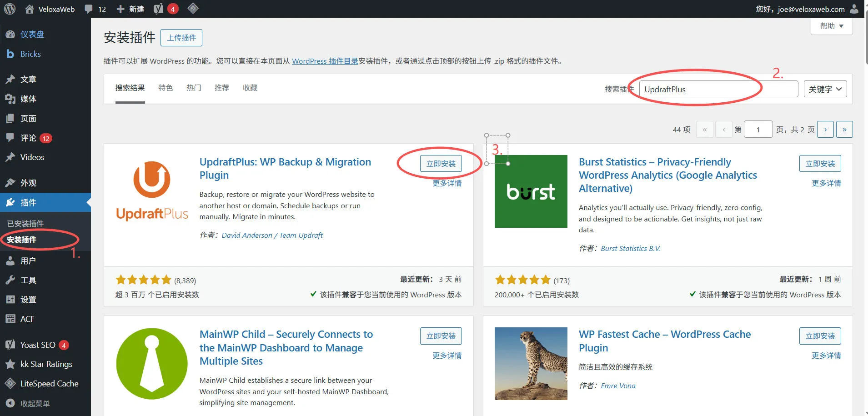Image resolution: width=868 pixels, height=416 pixels.
Task: Click the UpdraftPlus plugin logo
Action: [152, 191]
